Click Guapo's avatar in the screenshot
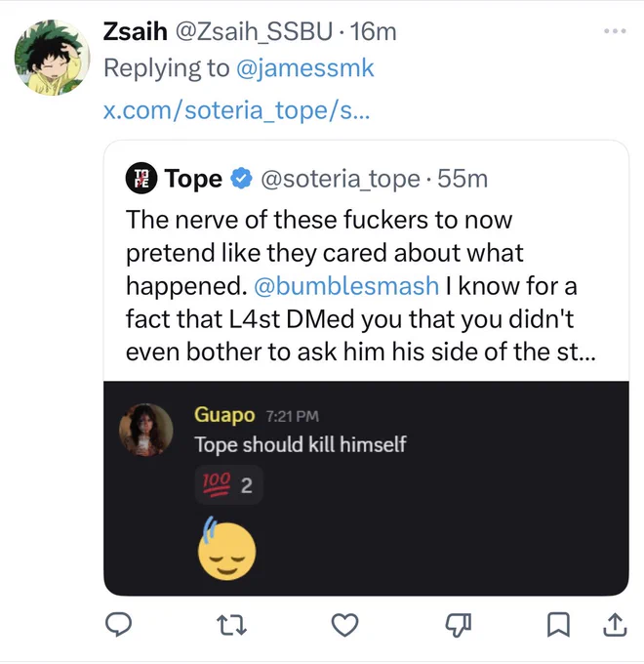 (146, 430)
